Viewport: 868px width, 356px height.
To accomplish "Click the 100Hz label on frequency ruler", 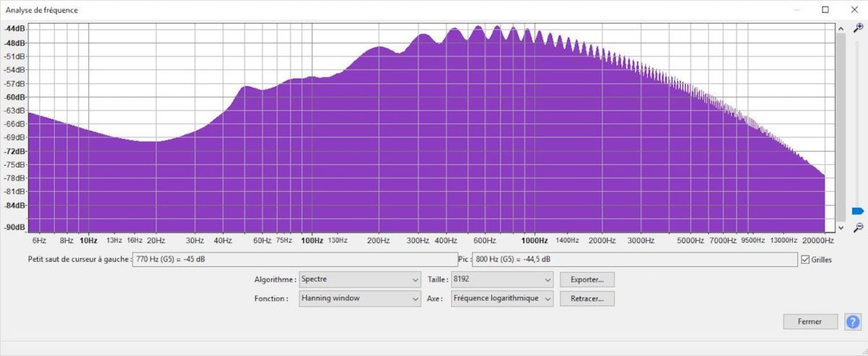I will pyautogui.click(x=312, y=240).
